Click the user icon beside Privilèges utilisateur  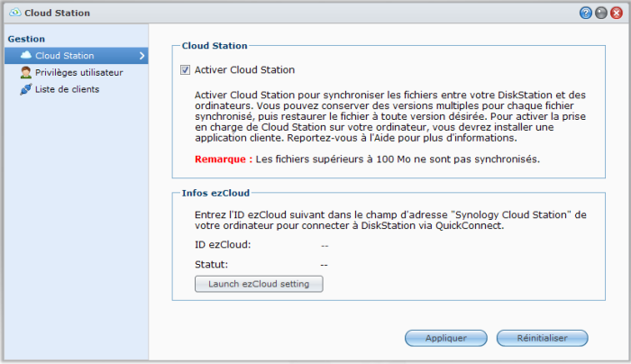[25, 73]
